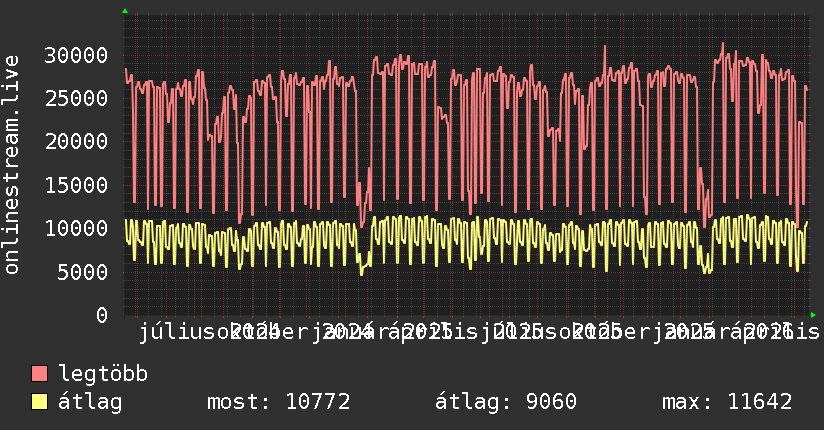Select the legtöbb legend label
This screenshot has height=430, width=824.
pos(103,373)
